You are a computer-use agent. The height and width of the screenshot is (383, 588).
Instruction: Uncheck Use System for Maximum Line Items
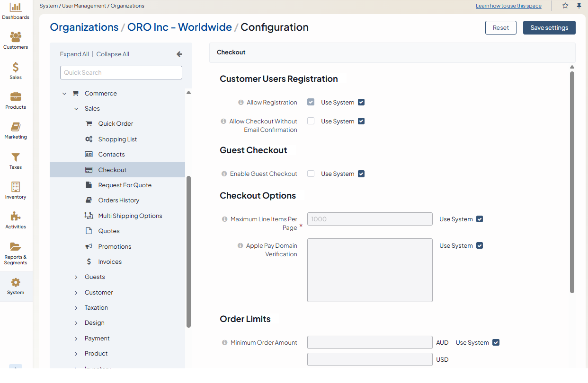coord(480,219)
